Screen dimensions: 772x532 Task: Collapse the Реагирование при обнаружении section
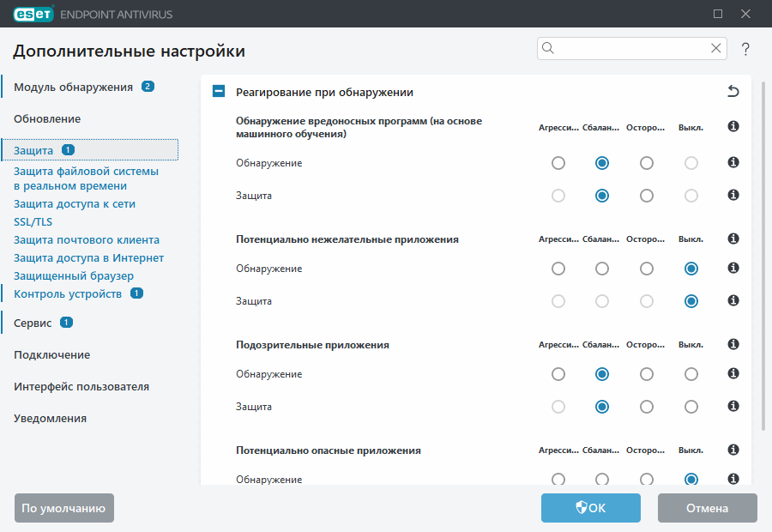(218, 91)
